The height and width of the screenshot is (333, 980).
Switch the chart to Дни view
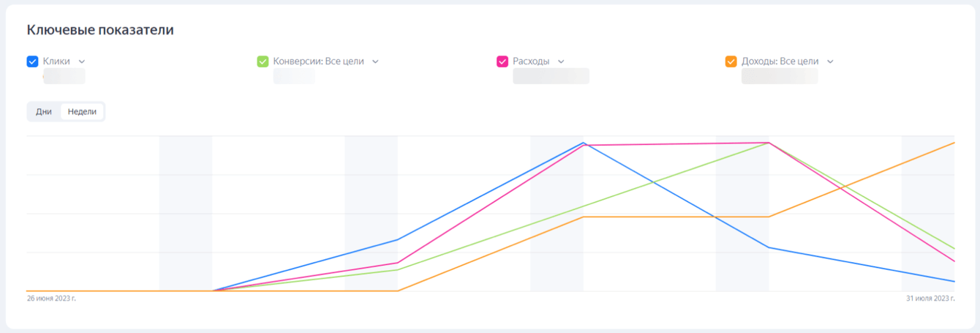pyautogui.click(x=44, y=112)
